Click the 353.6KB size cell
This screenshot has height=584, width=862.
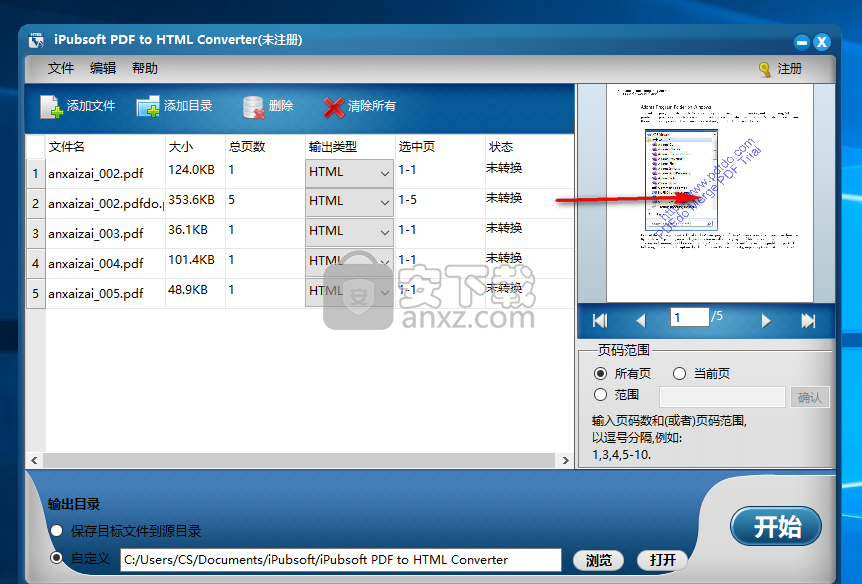[191, 200]
